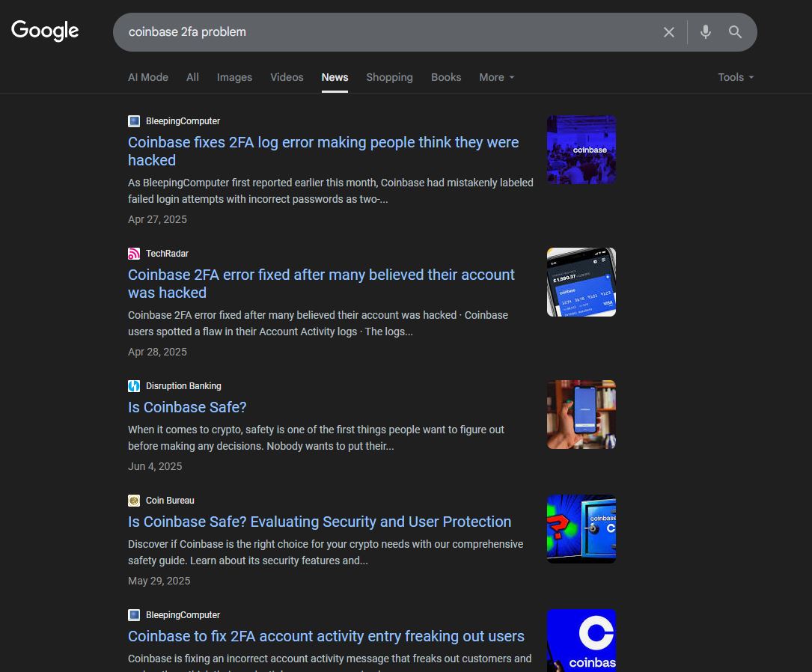The image size is (812, 672).
Task: Click the Coin Bureau article thumbnail image
Action: [581, 528]
